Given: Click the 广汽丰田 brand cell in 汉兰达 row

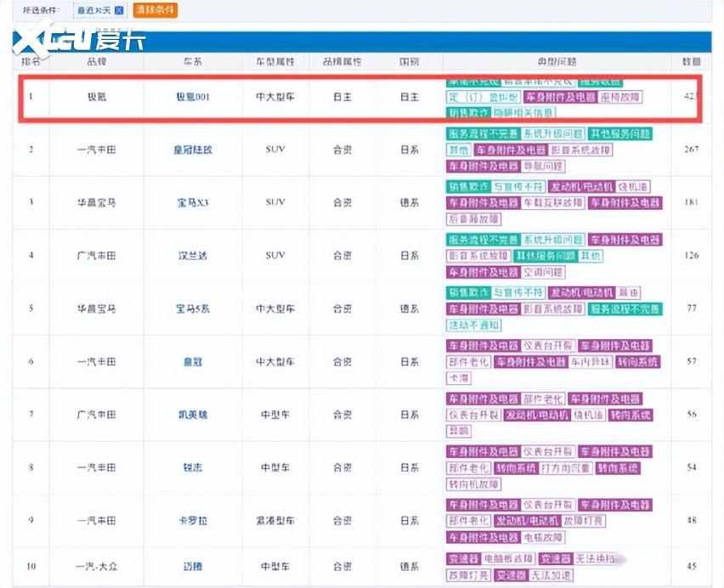Looking at the screenshot, I should click(97, 255).
